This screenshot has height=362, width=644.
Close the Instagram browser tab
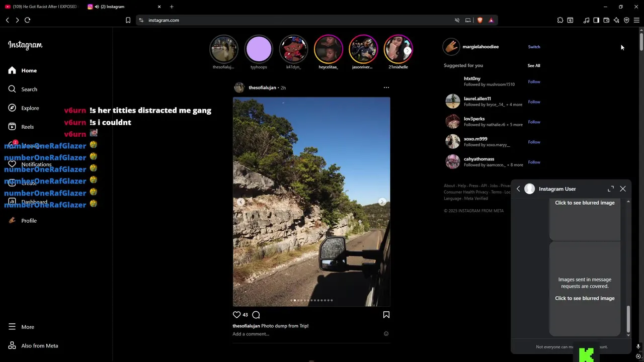(159, 7)
